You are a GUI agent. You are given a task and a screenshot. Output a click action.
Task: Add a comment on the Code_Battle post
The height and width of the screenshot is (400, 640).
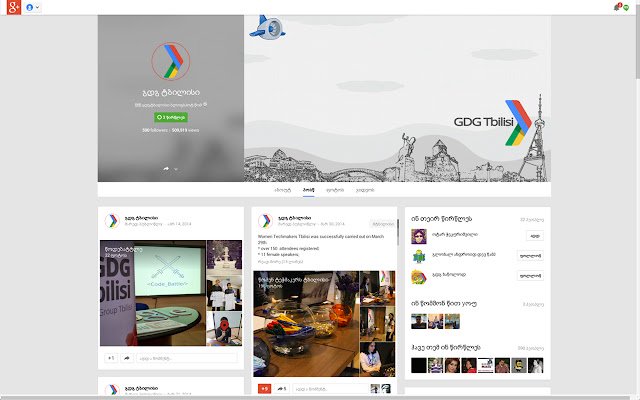pyautogui.click(x=187, y=358)
